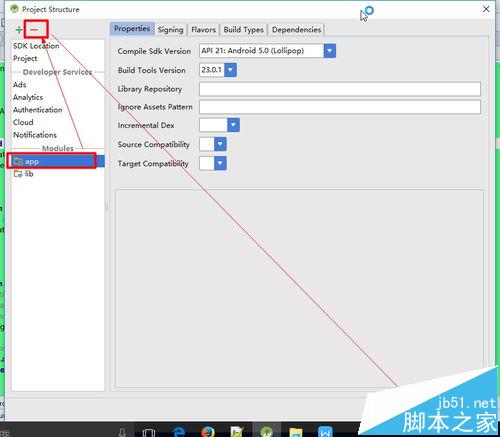The width and height of the screenshot is (500, 437).
Task: Click the lib module folder icon
Action: tap(18, 174)
